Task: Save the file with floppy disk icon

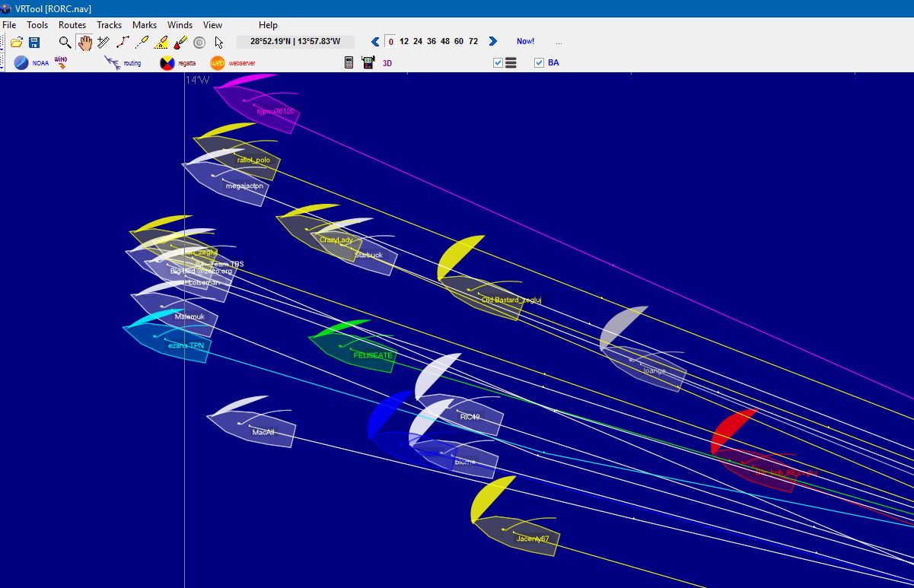Action: (x=34, y=43)
